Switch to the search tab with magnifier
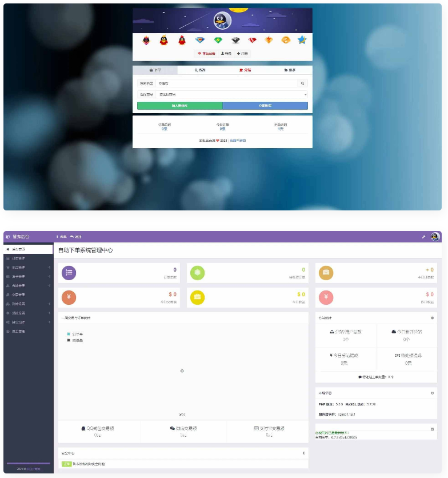The width and height of the screenshot is (448, 478). [200, 70]
